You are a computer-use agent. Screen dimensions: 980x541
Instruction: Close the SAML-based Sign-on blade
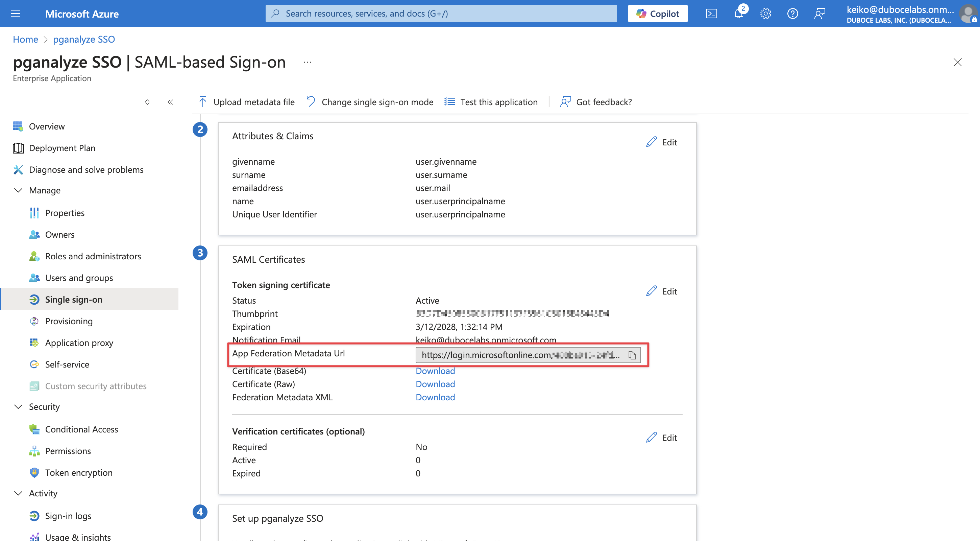tap(957, 62)
